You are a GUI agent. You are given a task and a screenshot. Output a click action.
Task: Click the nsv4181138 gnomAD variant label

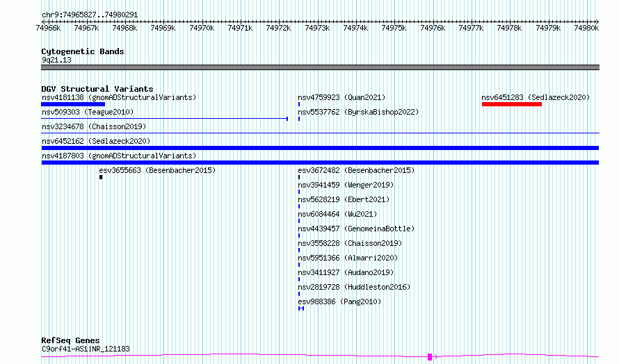point(119,97)
